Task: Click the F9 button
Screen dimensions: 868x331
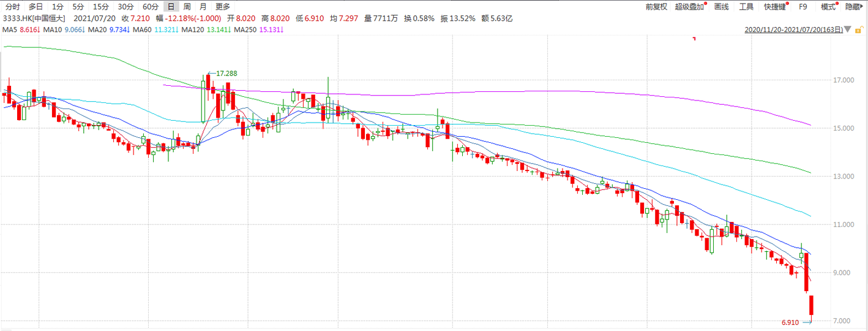Action: 803,7
